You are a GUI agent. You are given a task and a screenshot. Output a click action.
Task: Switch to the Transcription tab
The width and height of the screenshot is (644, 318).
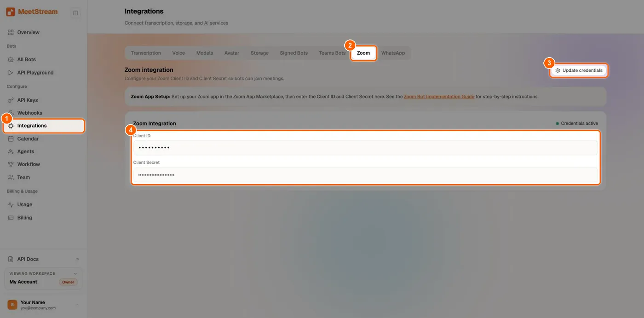pos(146,53)
